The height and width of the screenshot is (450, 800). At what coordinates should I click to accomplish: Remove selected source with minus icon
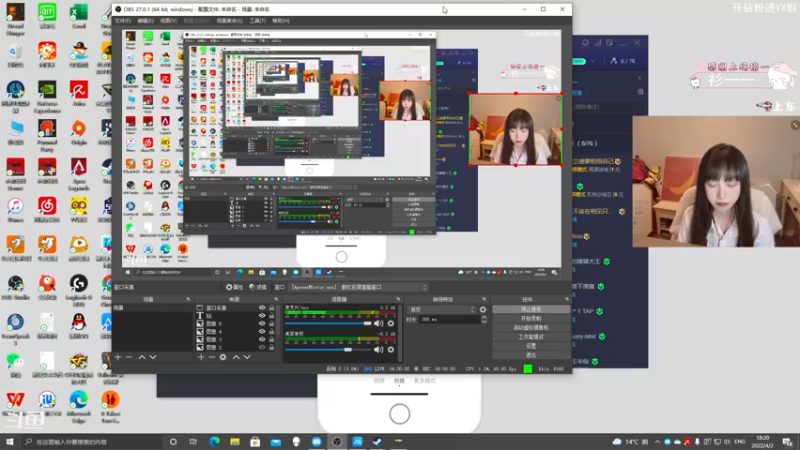click(212, 357)
